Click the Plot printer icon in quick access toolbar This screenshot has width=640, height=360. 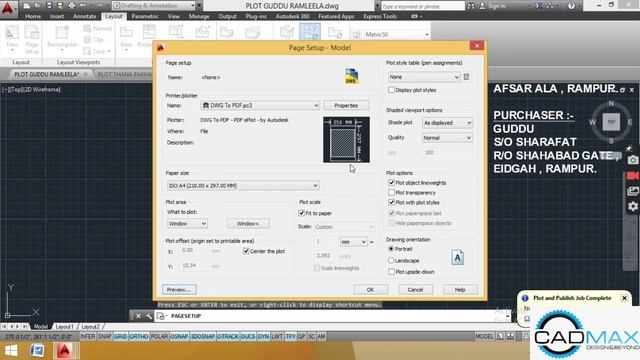(x=71, y=6)
